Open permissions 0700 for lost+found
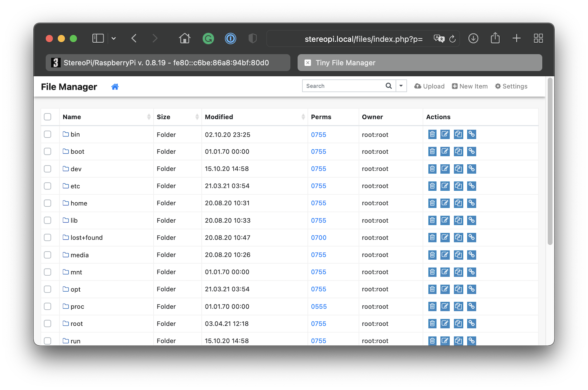This screenshot has width=588, height=390. click(x=318, y=238)
